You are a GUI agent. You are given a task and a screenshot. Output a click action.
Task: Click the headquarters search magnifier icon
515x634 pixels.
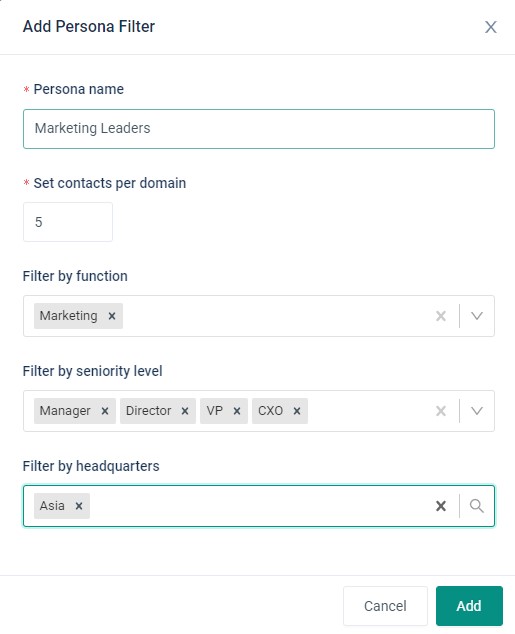click(477, 506)
